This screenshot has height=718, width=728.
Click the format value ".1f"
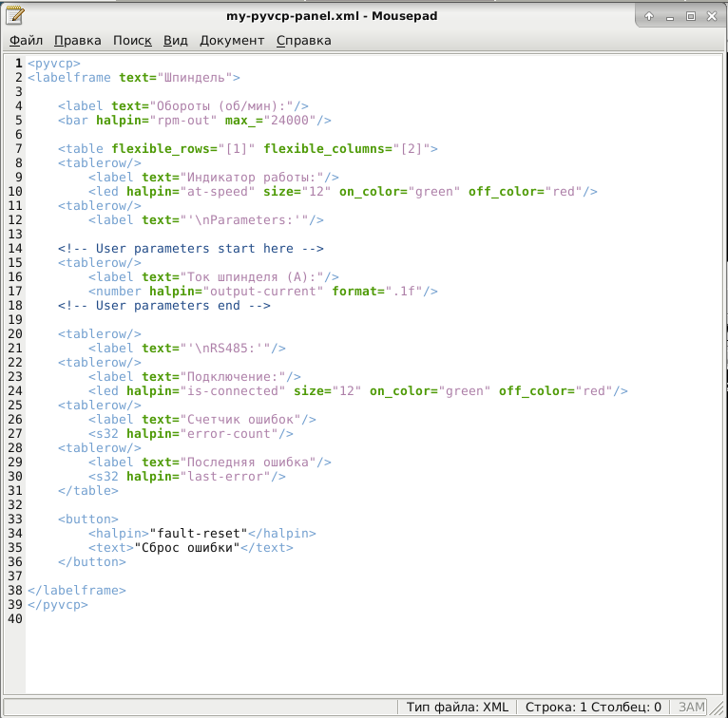pyautogui.click(x=404, y=292)
